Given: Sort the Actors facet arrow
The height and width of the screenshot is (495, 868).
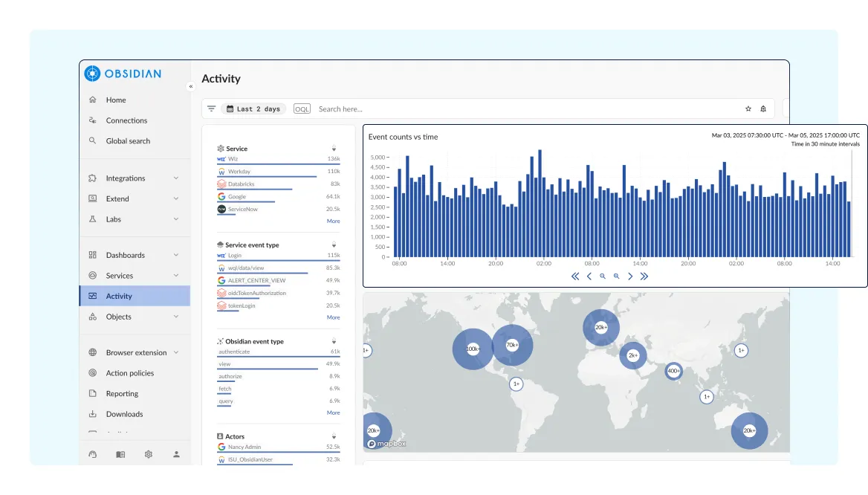Looking at the screenshot, I should [334, 436].
